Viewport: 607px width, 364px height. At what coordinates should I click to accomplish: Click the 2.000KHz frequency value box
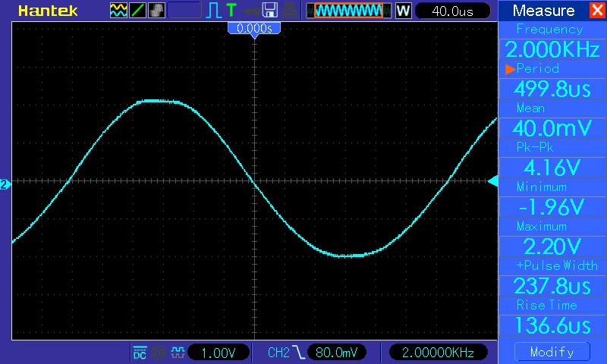tap(552, 49)
